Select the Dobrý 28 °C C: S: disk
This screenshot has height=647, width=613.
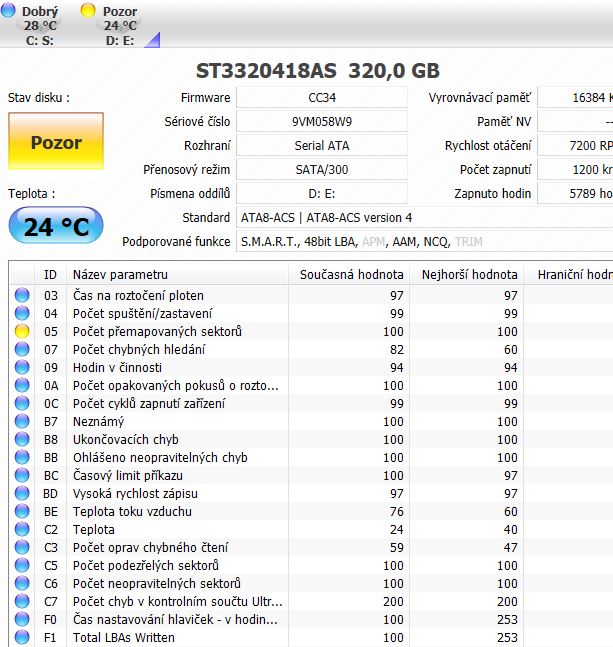(x=31, y=25)
